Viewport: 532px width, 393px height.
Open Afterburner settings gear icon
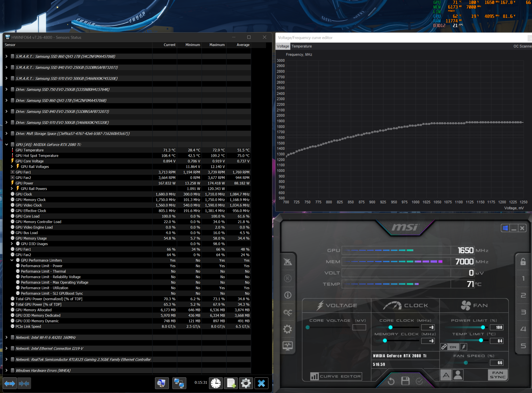click(x=288, y=329)
